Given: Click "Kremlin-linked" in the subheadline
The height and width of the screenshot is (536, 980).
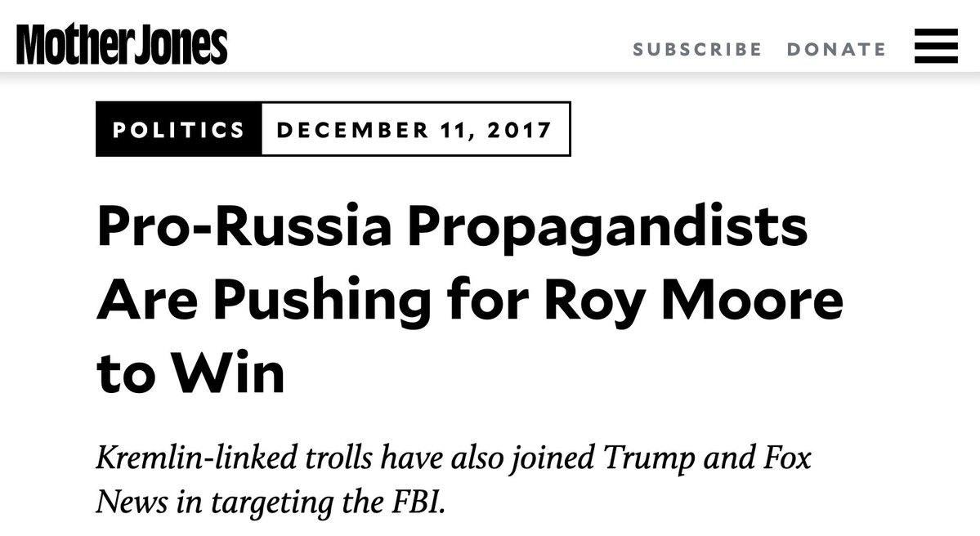Looking at the screenshot, I should [x=177, y=458].
